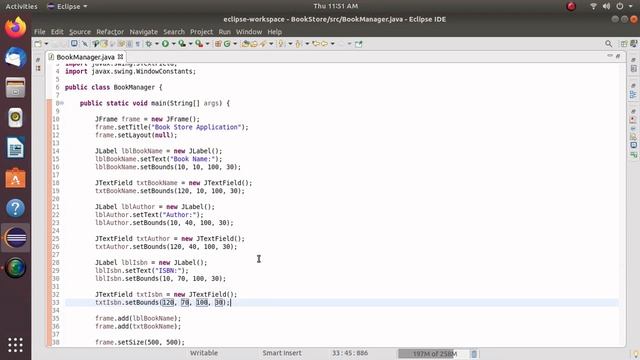Click the heap status 197M of 258M bar
640x360 pixels.
(433, 354)
